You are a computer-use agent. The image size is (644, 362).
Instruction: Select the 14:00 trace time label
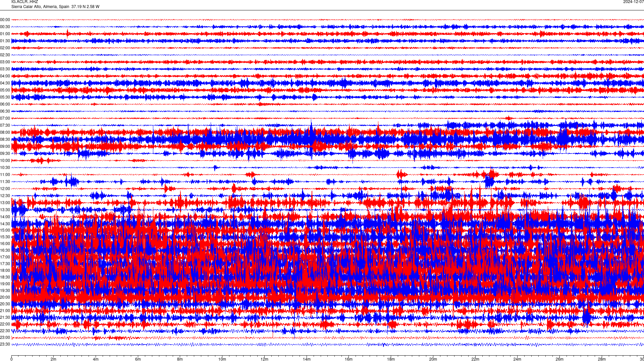tap(5, 217)
